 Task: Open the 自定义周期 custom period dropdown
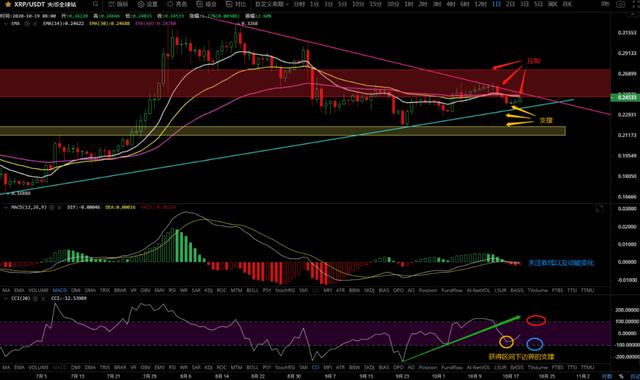[x=271, y=4]
